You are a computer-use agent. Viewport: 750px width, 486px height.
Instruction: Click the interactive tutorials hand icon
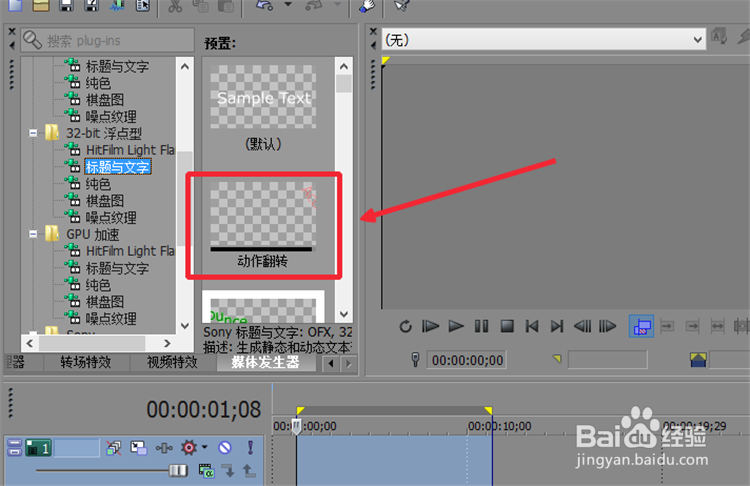pos(368,5)
